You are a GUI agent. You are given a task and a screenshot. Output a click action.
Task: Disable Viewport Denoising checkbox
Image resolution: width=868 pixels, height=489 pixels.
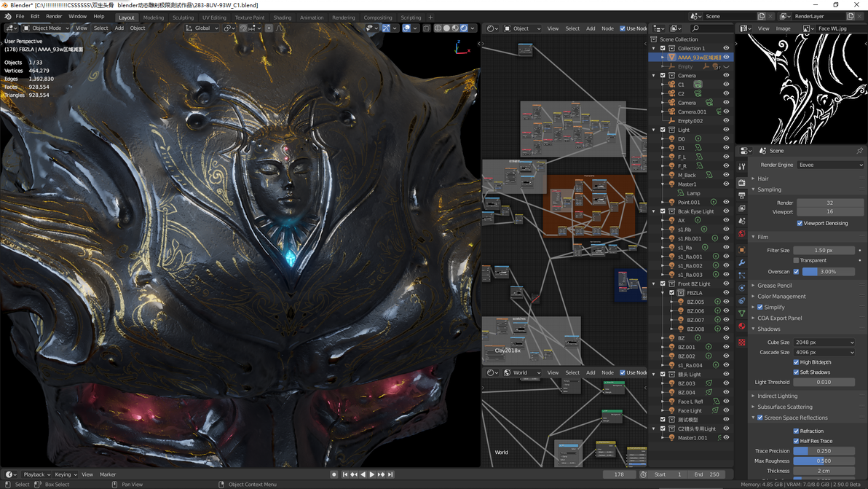coord(800,223)
